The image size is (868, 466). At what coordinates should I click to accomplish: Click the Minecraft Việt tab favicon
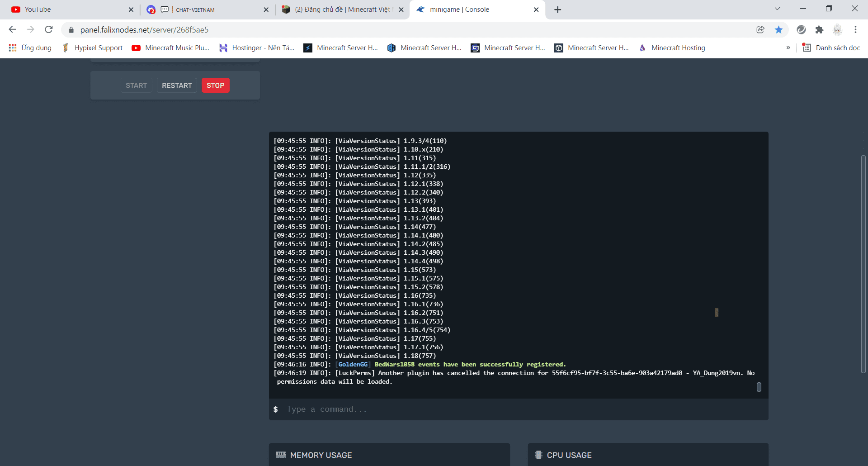[x=286, y=10]
